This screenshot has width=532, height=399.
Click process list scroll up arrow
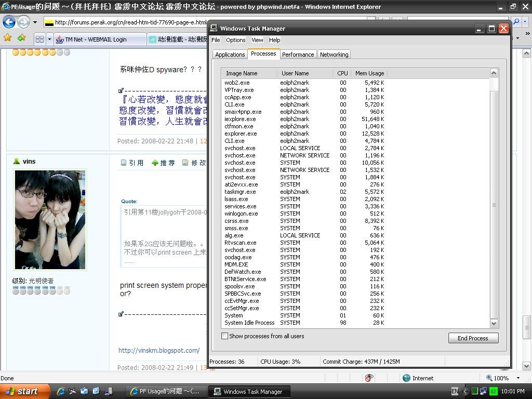pos(494,73)
